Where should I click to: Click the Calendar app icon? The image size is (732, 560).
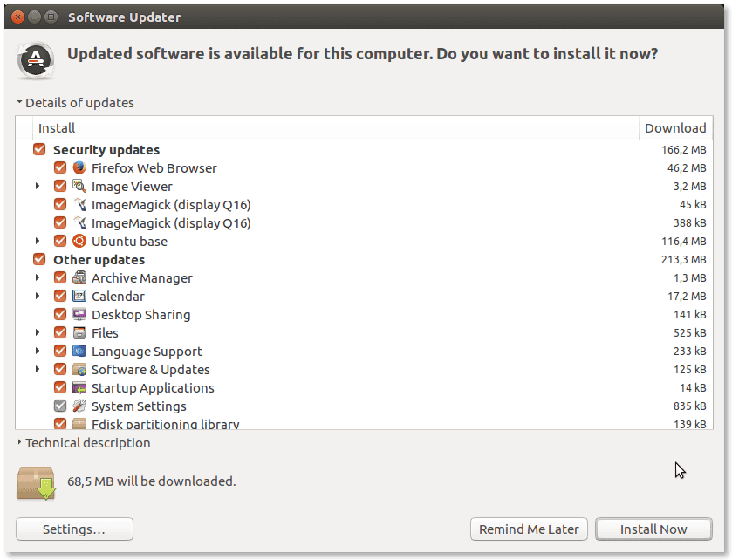coord(79,296)
